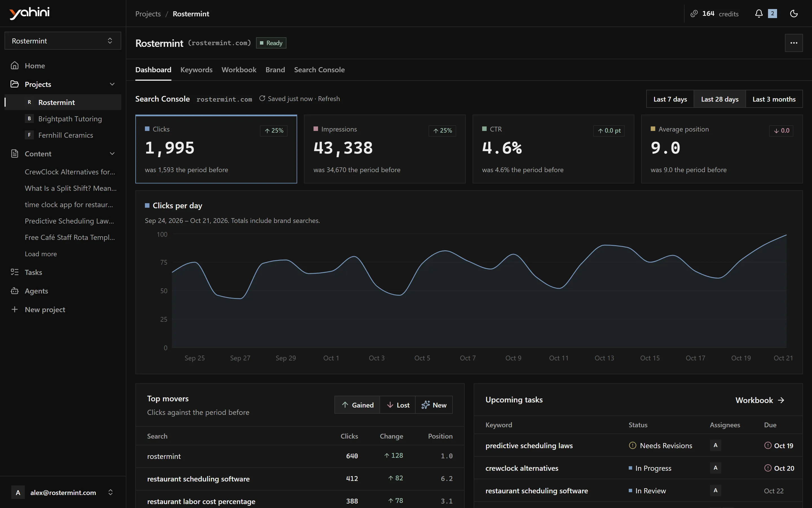Show New top movers
The height and width of the screenshot is (508, 812).
434,405
